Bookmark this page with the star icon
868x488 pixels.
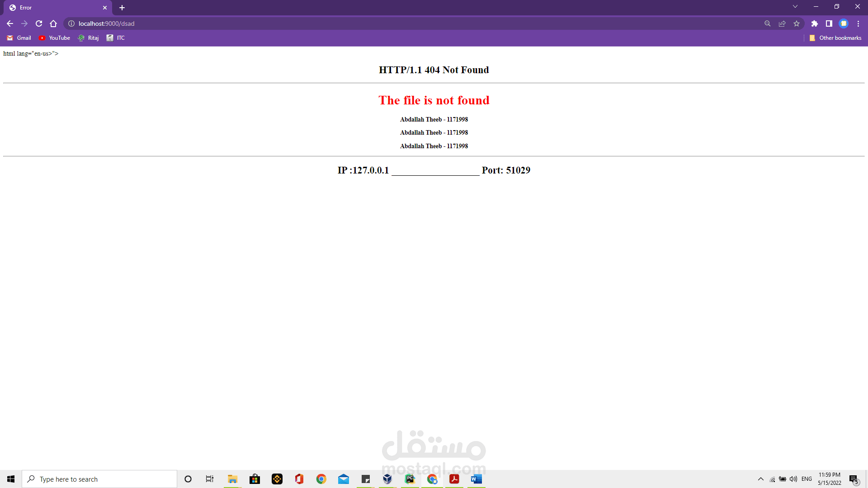pos(797,23)
